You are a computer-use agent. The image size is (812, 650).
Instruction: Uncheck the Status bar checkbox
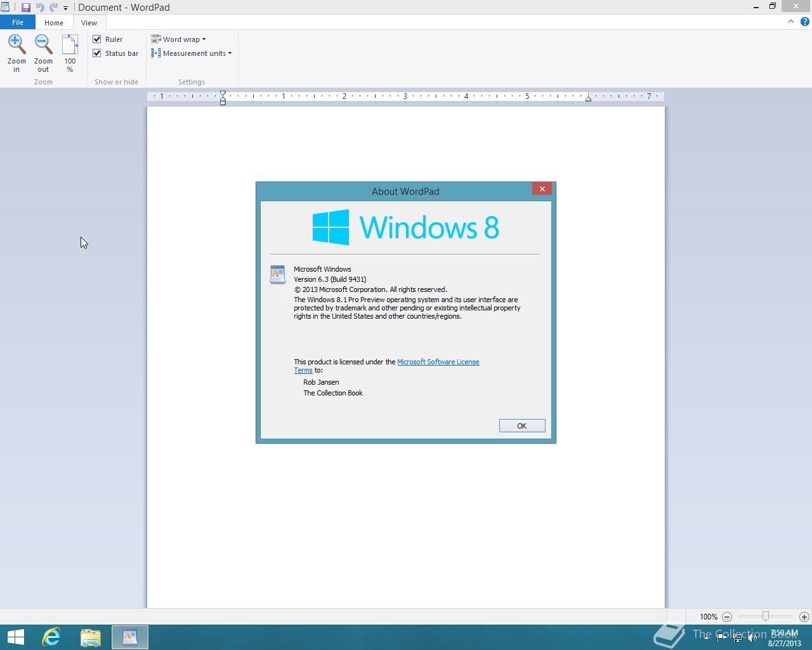[x=97, y=53]
